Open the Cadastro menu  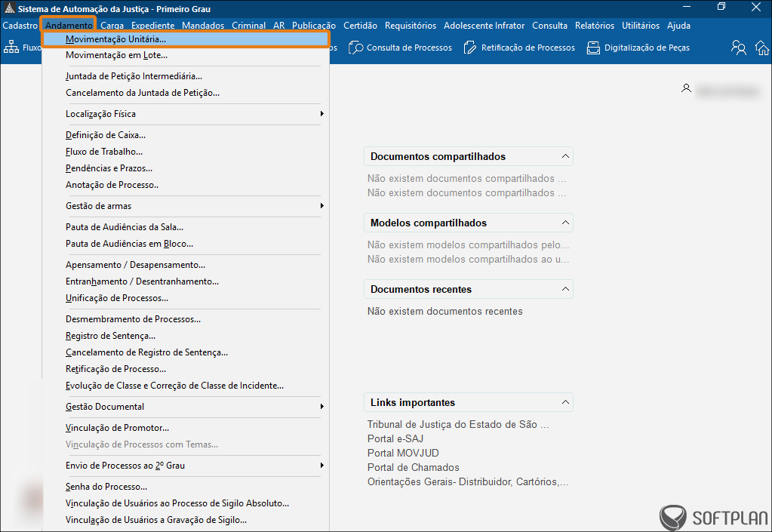20,26
